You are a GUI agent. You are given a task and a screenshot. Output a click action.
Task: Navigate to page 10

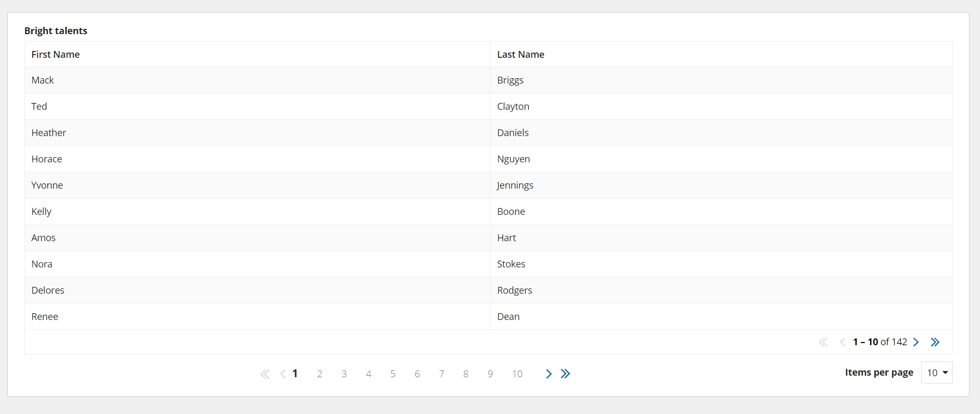pos(517,374)
